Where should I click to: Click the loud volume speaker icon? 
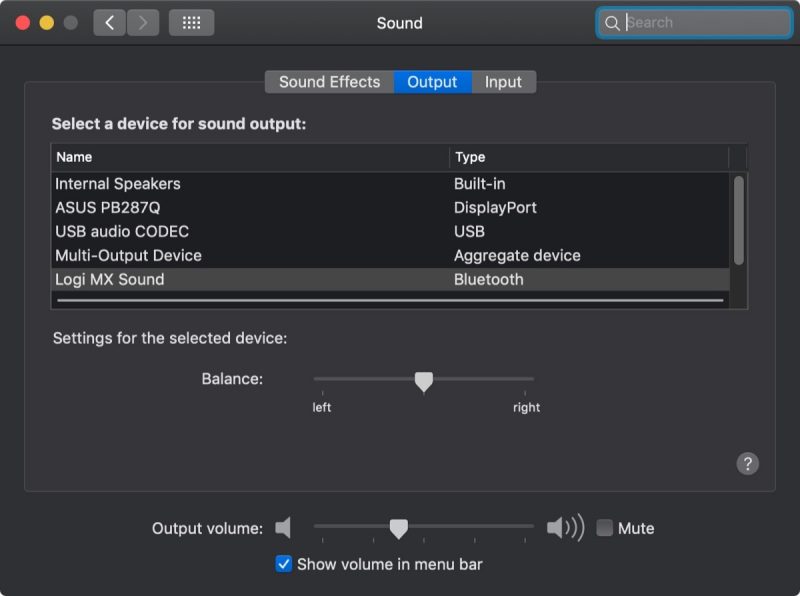(x=565, y=527)
